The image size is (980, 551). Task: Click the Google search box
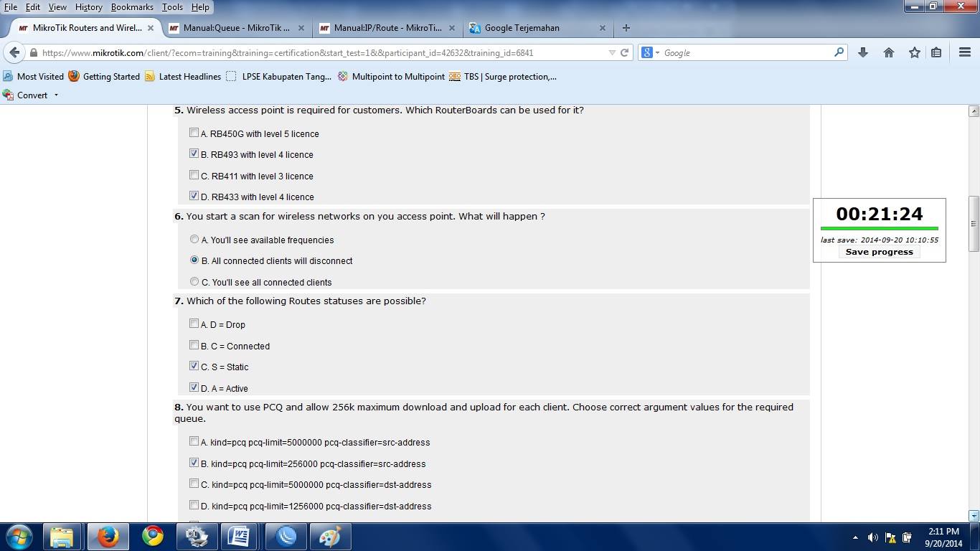pos(746,52)
